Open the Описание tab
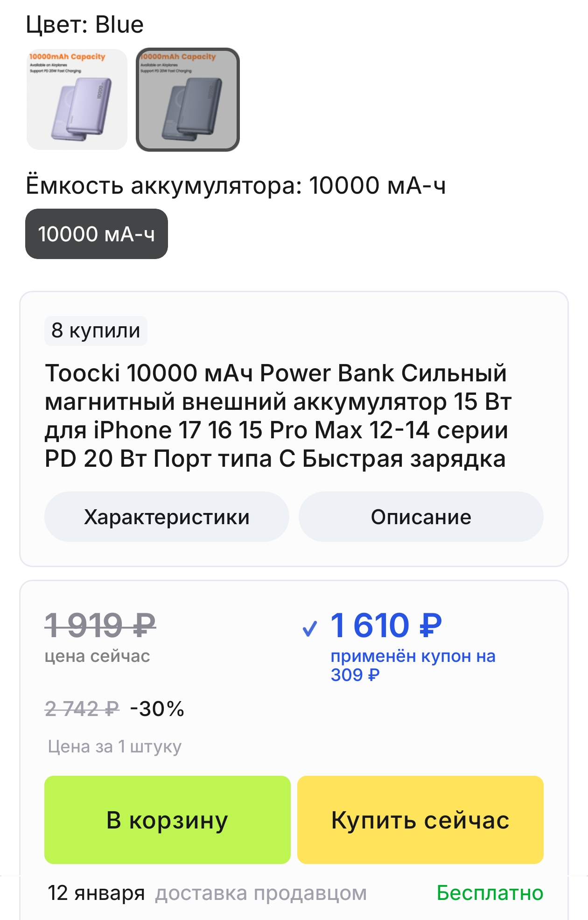 point(421,517)
